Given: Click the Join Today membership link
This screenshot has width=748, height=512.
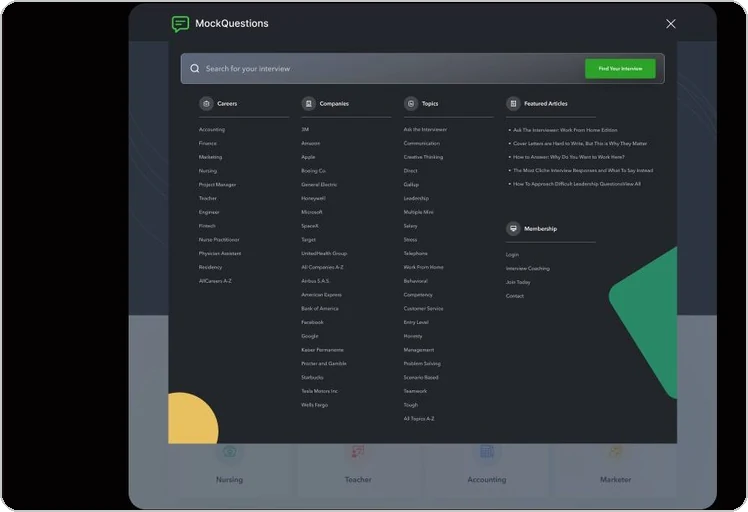Looking at the screenshot, I should pos(518,282).
